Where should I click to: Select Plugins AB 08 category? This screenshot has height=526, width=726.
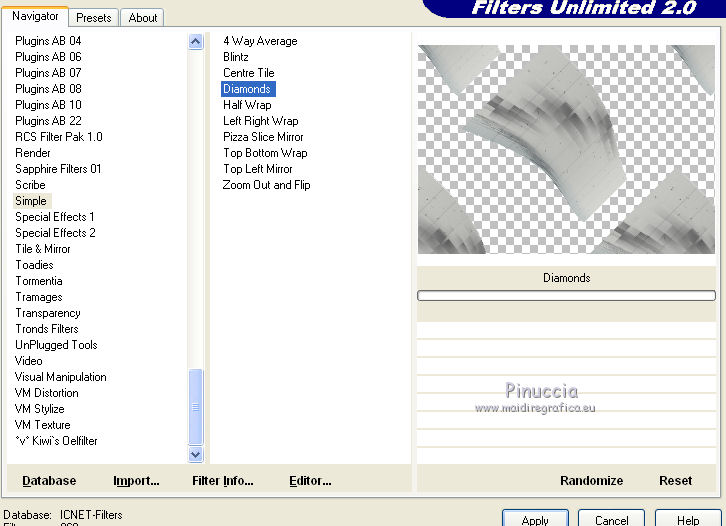tap(48, 89)
